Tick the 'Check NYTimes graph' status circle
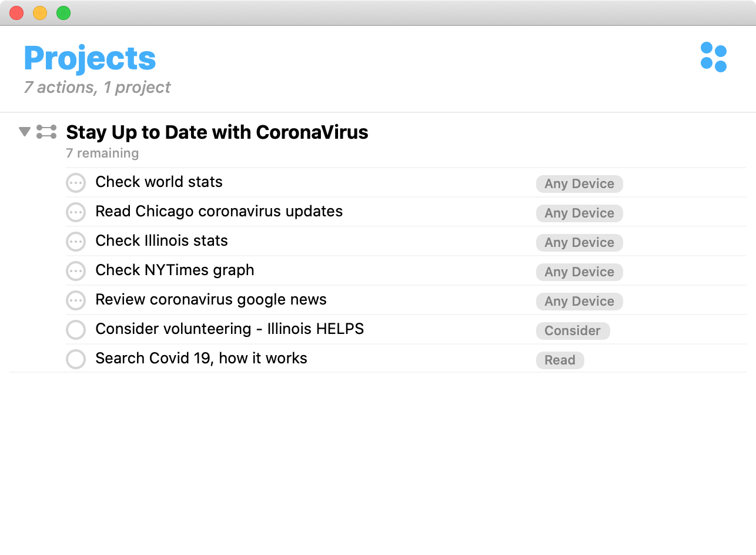The image size is (756, 555). pos(76,271)
